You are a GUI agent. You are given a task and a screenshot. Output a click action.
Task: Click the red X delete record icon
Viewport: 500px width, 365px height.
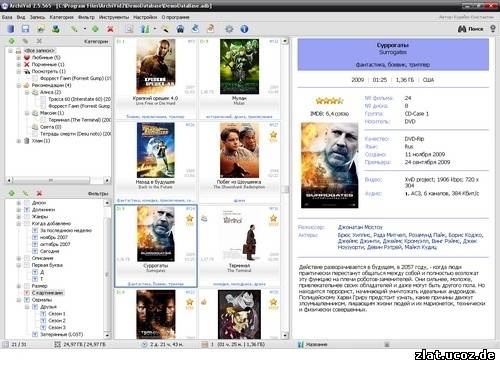click(x=110, y=29)
